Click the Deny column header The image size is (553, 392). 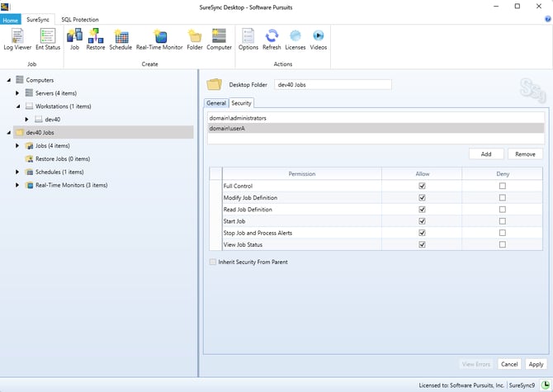click(502, 174)
